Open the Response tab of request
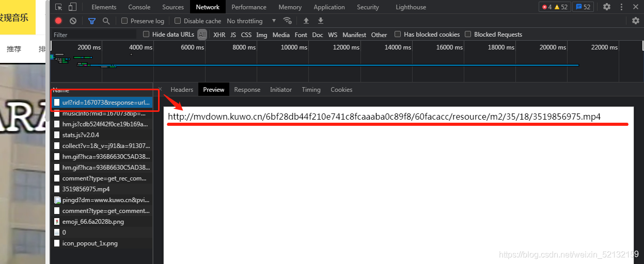This screenshot has height=264, width=644. [x=247, y=89]
